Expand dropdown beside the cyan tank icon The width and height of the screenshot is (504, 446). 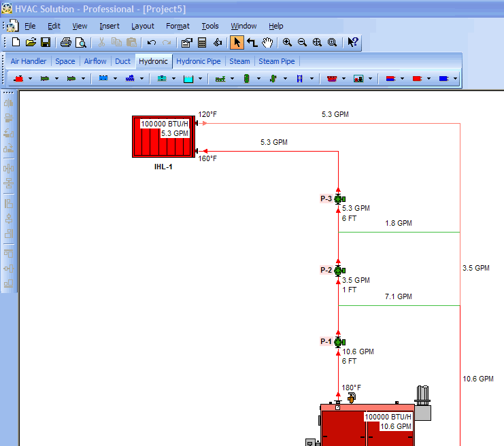coord(200,78)
